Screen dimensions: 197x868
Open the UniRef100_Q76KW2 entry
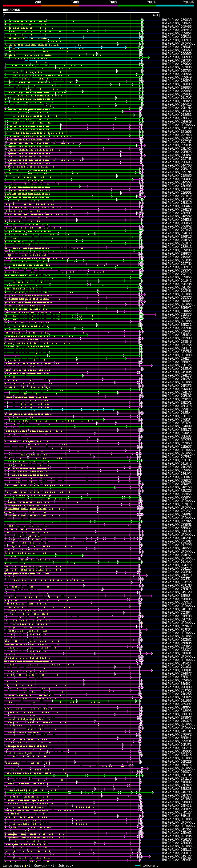pos(177,47)
